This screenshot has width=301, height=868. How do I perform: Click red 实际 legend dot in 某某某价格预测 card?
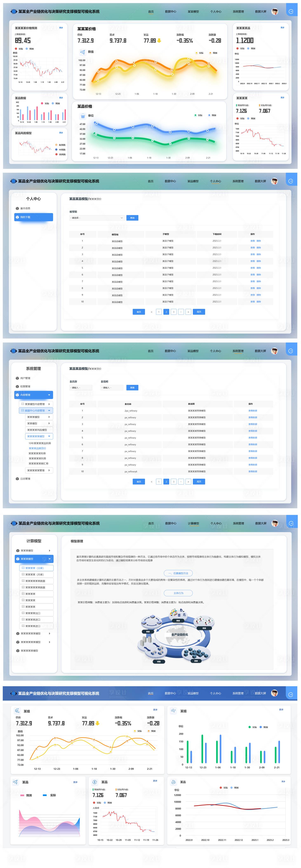pyautogui.click(x=16, y=48)
